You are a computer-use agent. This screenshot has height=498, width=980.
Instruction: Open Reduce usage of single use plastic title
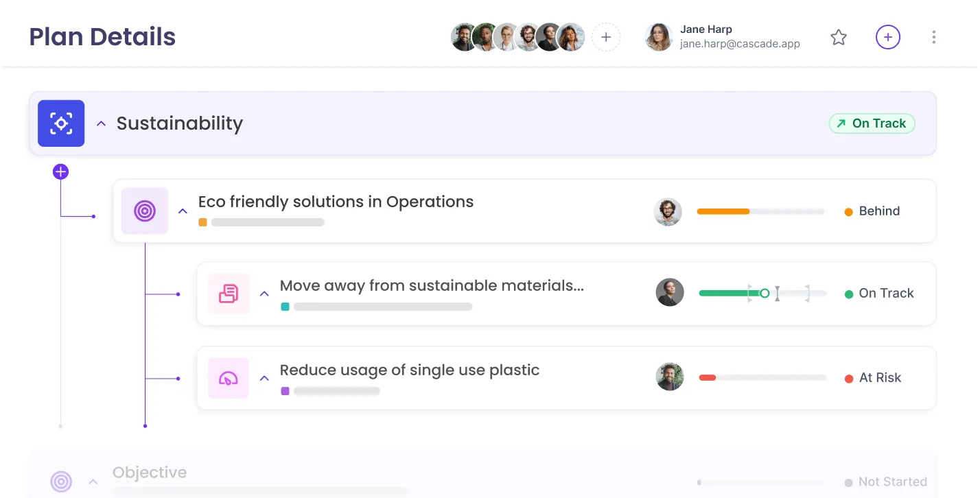(x=410, y=370)
